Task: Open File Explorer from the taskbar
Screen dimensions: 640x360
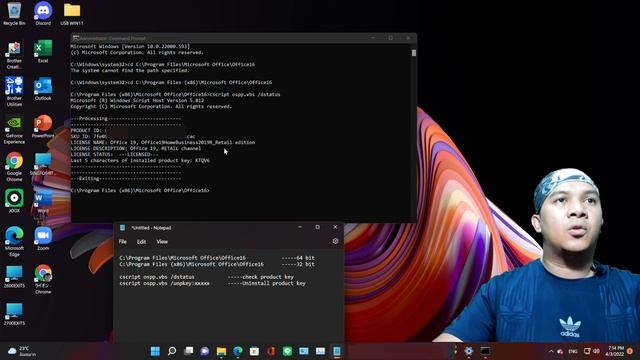Action: pyautogui.click(x=221, y=351)
